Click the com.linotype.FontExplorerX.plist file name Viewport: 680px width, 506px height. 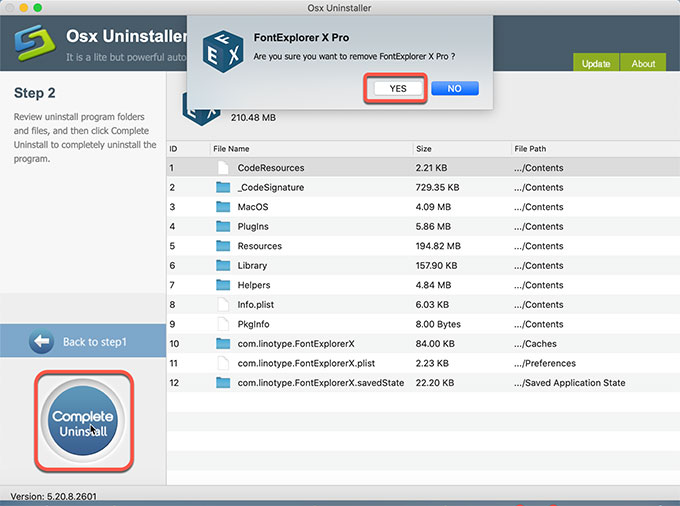pyautogui.click(x=306, y=363)
